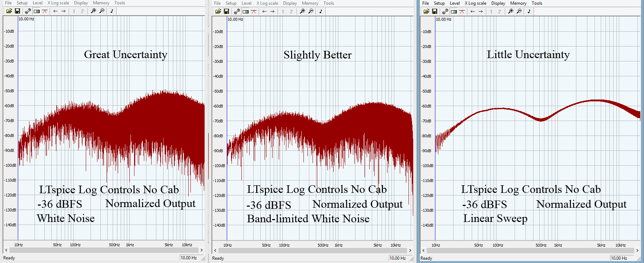This screenshot has width=644, height=263.
Task: Open a file in the Slightly Better window
Action: tap(218, 11)
